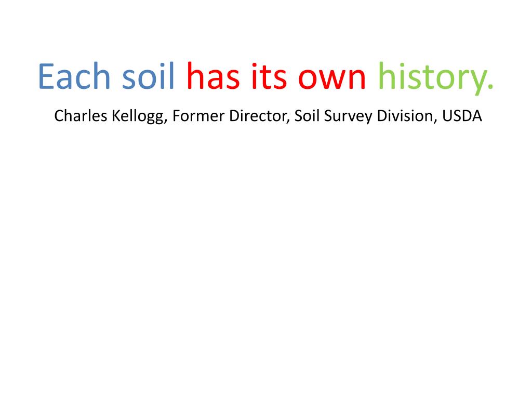
Task: Click the blue words "Each soil"
Action: (x=107, y=76)
